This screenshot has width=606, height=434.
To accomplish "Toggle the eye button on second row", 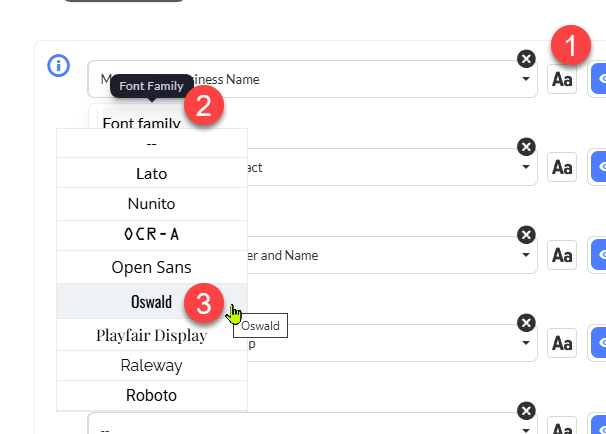I will [x=599, y=167].
